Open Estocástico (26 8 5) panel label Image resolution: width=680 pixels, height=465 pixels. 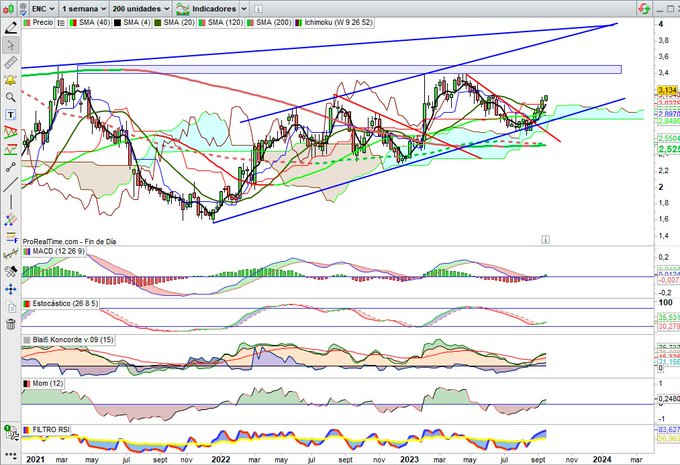point(61,304)
